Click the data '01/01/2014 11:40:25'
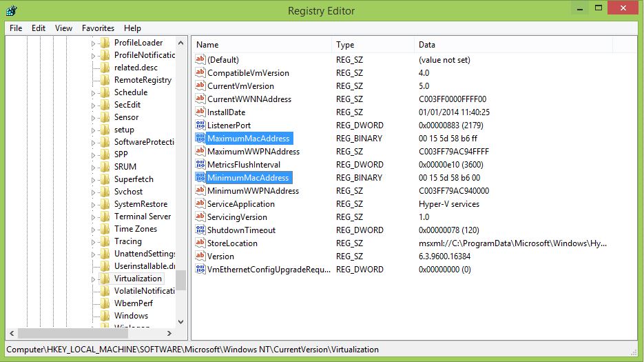644x362 pixels. click(x=454, y=112)
